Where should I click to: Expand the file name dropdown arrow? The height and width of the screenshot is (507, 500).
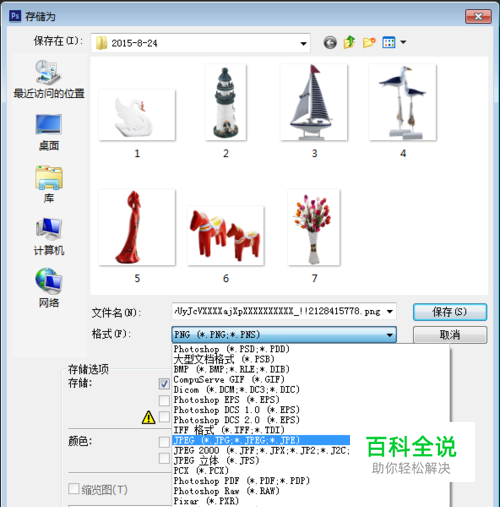coord(389,312)
